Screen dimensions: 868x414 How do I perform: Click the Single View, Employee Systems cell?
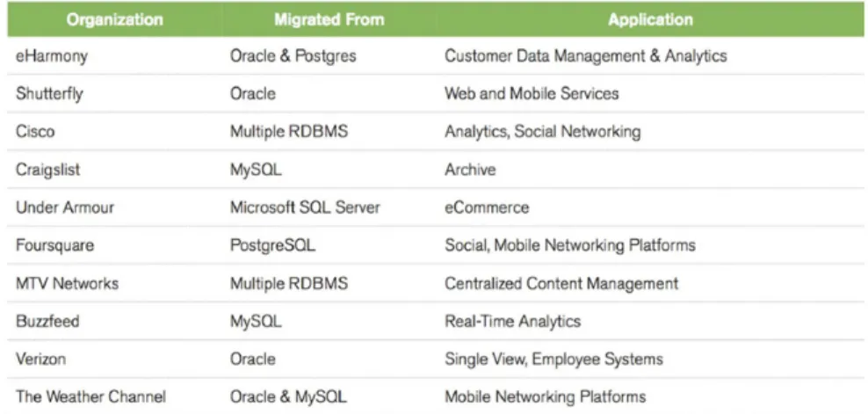click(553, 359)
